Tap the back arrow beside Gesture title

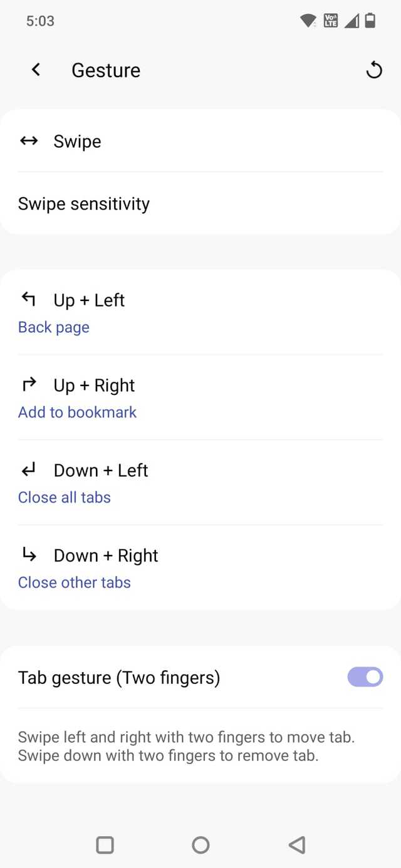pos(36,69)
